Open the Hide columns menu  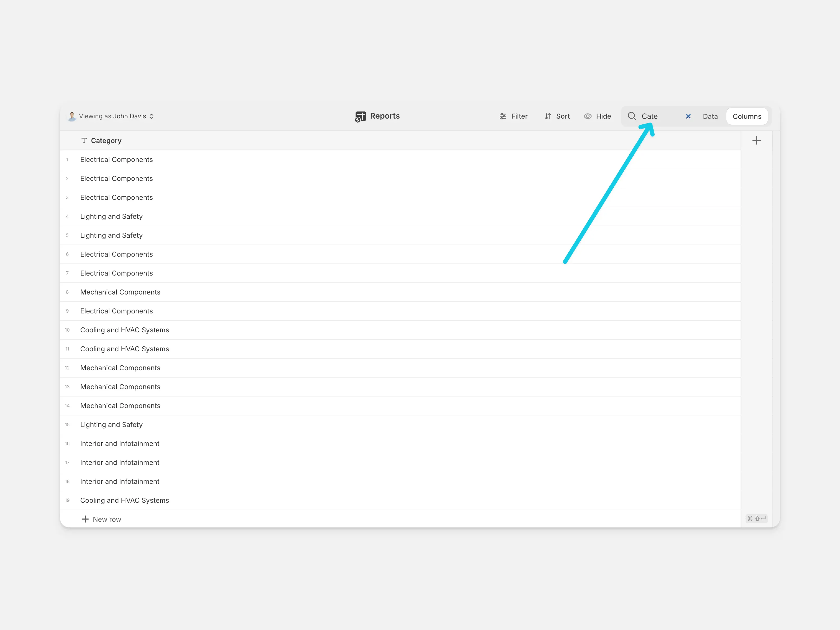[x=597, y=116]
